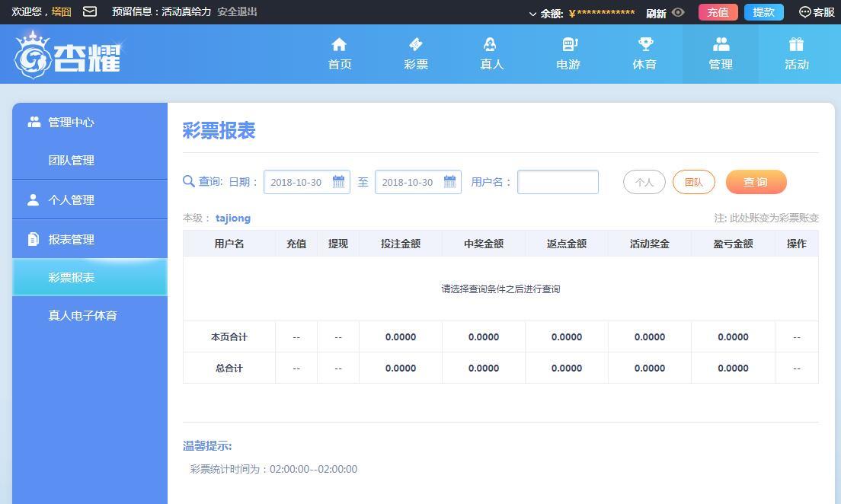
Task: Click the 真人 dealer icon
Action: click(x=491, y=44)
